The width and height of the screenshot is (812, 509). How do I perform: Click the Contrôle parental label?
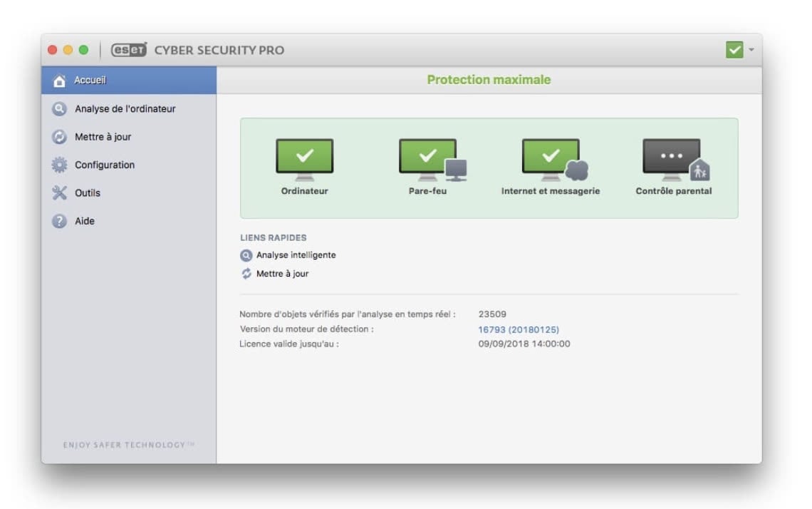click(674, 191)
